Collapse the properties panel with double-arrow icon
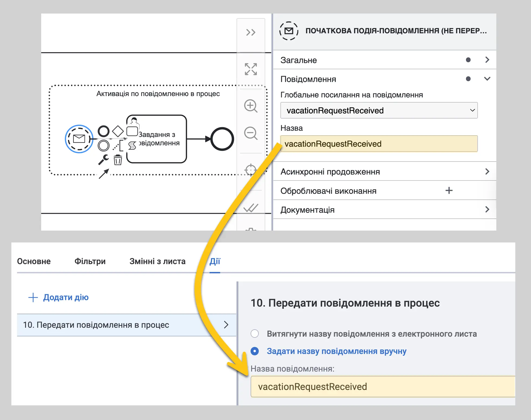This screenshot has height=420, width=531. [x=251, y=32]
